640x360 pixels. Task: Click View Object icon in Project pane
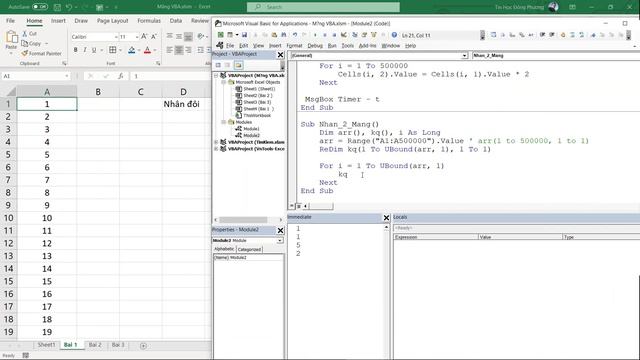click(228, 65)
